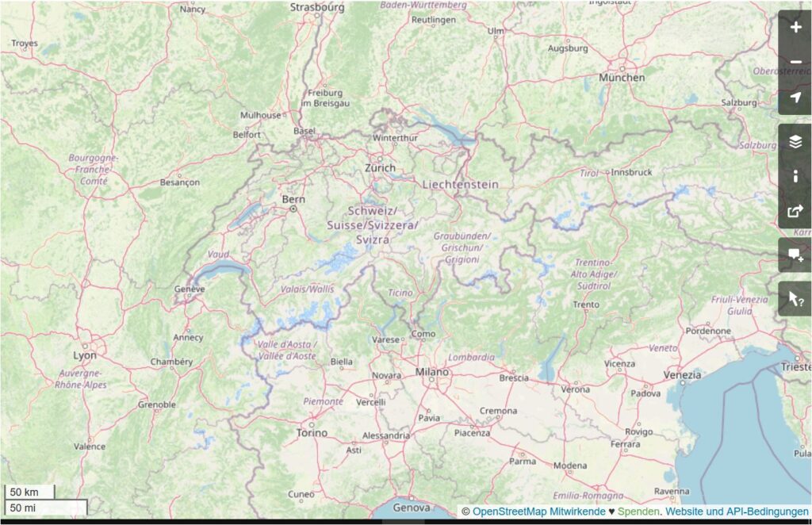812x525 pixels.
Task: Select the Reutlingen city label
Action: pyautogui.click(x=434, y=20)
